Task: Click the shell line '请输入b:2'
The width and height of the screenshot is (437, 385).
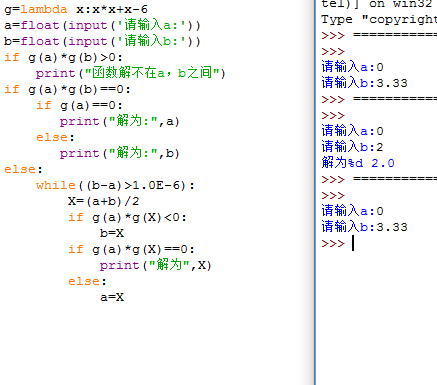Action: tap(352, 147)
